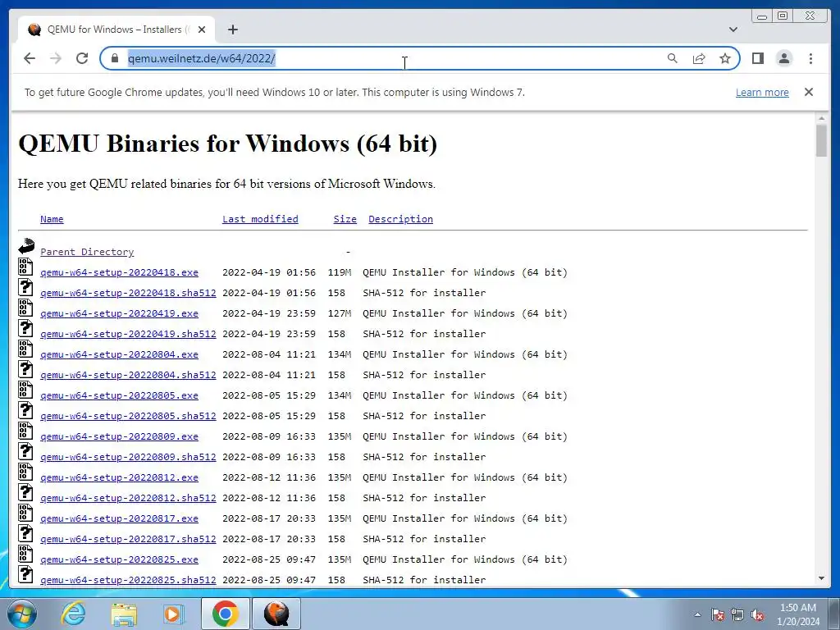This screenshot has height=630, width=840.
Task: View site security lock information
Action: (114, 58)
